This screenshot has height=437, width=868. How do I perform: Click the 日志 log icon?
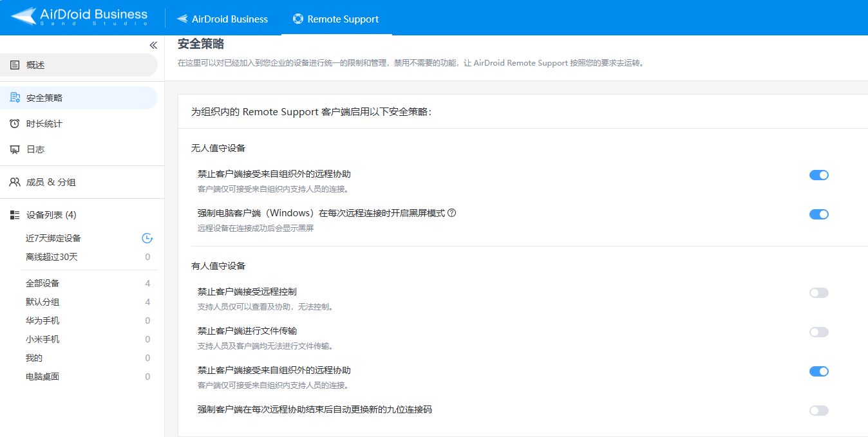point(15,149)
